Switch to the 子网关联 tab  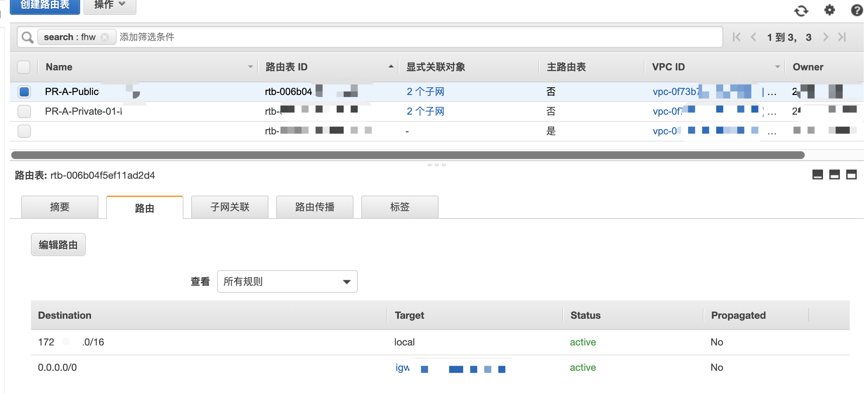tap(229, 207)
